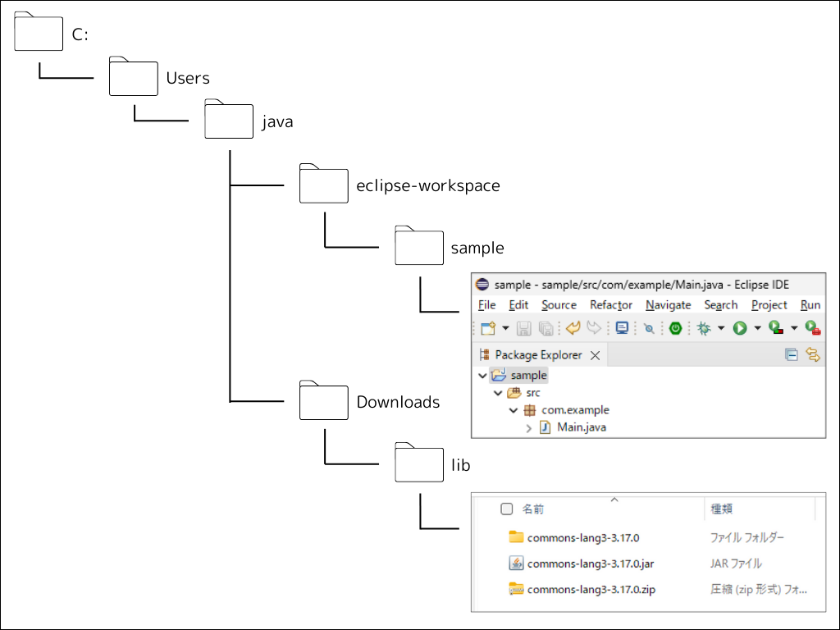Open the File menu in Eclipse

pyautogui.click(x=486, y=305)
